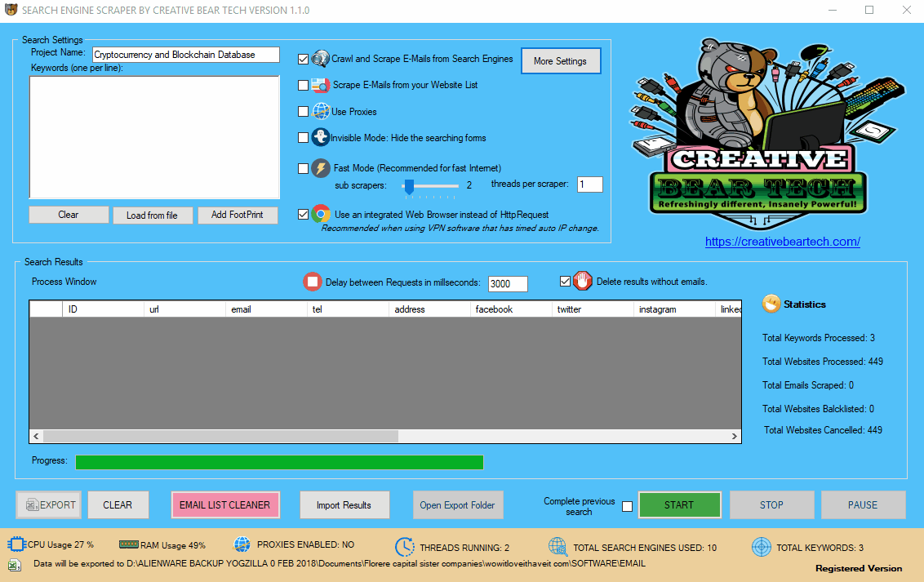The image size is (924, 582).
Task: Click the bear app icon in title bar
Action: tap(11, 10)
